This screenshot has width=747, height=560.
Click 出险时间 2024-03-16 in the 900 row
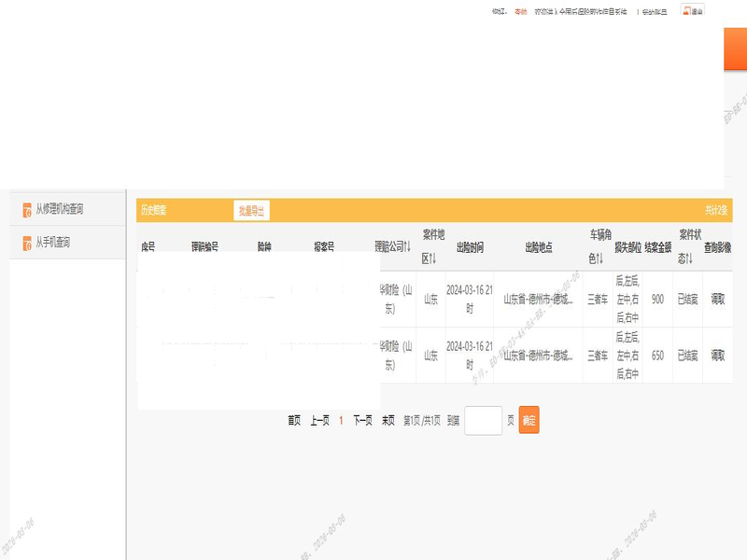(x=470, y=299)
